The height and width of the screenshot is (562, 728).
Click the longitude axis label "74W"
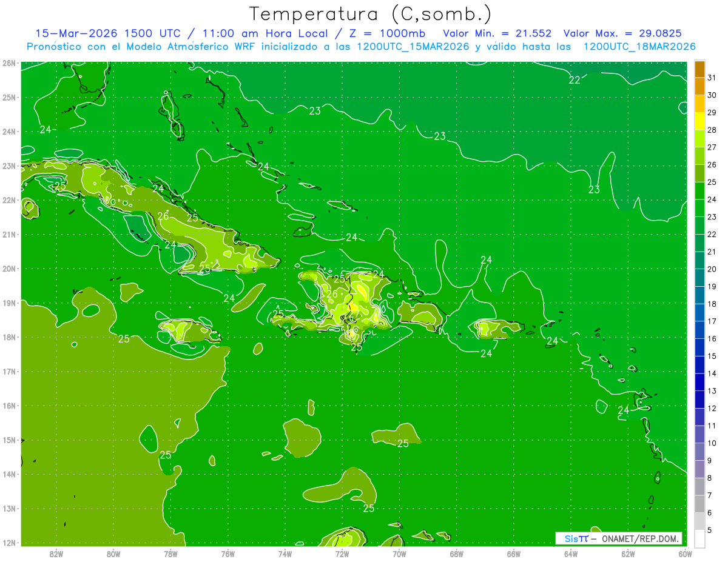click(285, 554)
